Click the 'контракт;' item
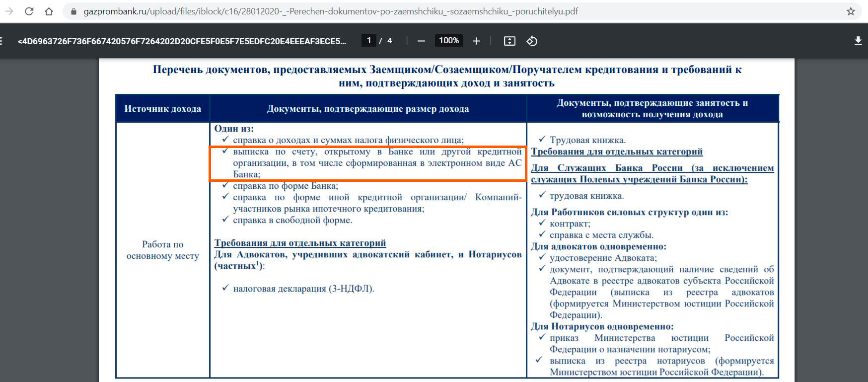The height and width of the screenshot is (382, 868). pyautogui.click(x=570, y=224)
